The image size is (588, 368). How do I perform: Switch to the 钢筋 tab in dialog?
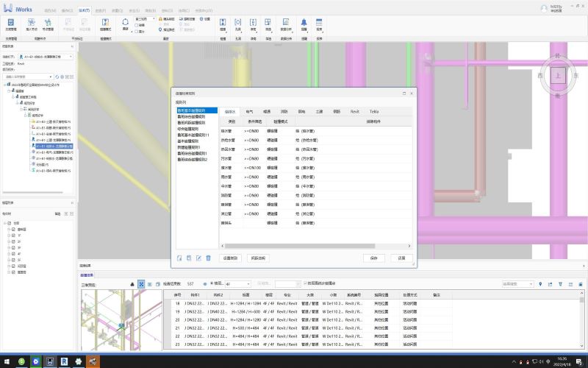(x=337, y=112)
